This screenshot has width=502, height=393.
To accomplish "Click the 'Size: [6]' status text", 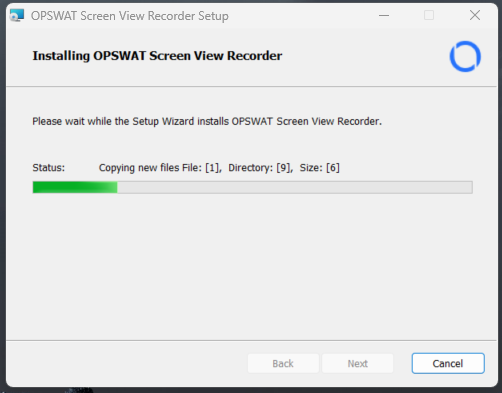I will [x=319, y=168].
